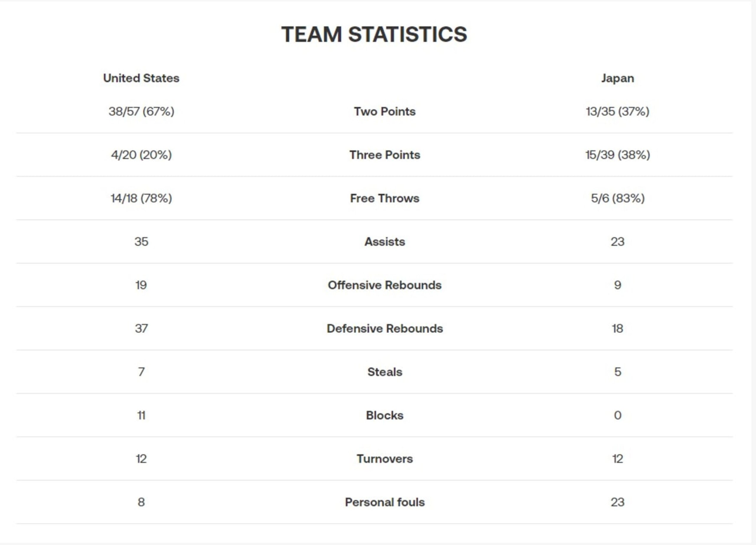The width and height of the screenshot is (756, 545).
Task: Click the TEAM STATISTICS heading
Action: pos(374,34)
